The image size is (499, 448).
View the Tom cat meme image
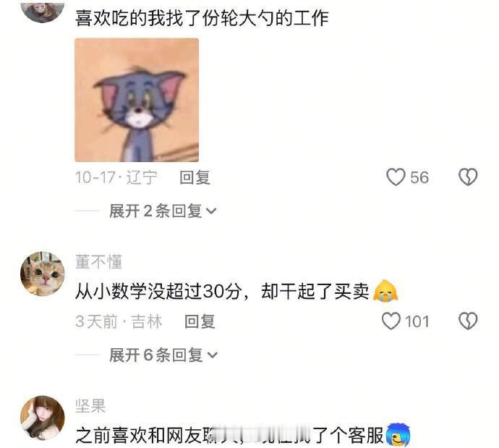[137, 100]
